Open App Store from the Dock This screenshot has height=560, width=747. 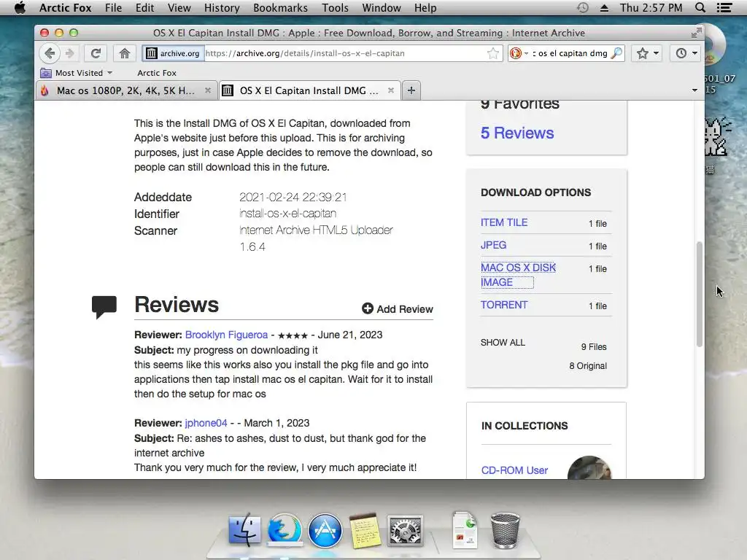(x=325, y=530)
